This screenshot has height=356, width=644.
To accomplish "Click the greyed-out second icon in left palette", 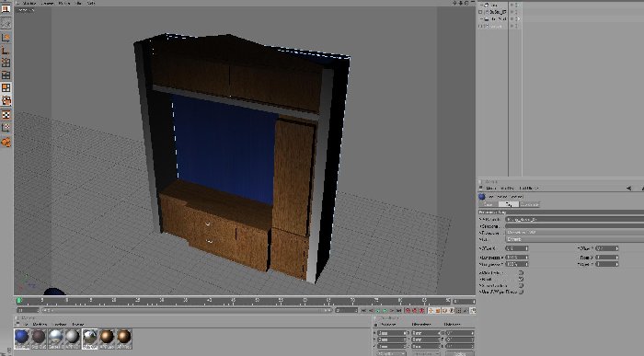I will point(6,23).
